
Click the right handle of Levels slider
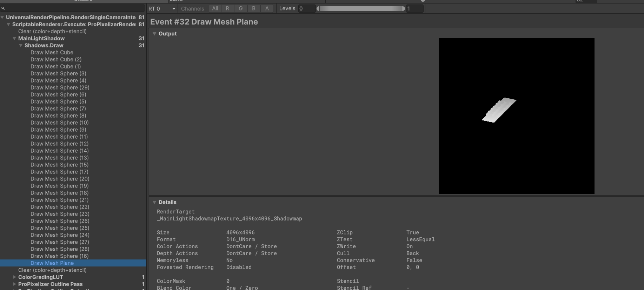[403, 8]
